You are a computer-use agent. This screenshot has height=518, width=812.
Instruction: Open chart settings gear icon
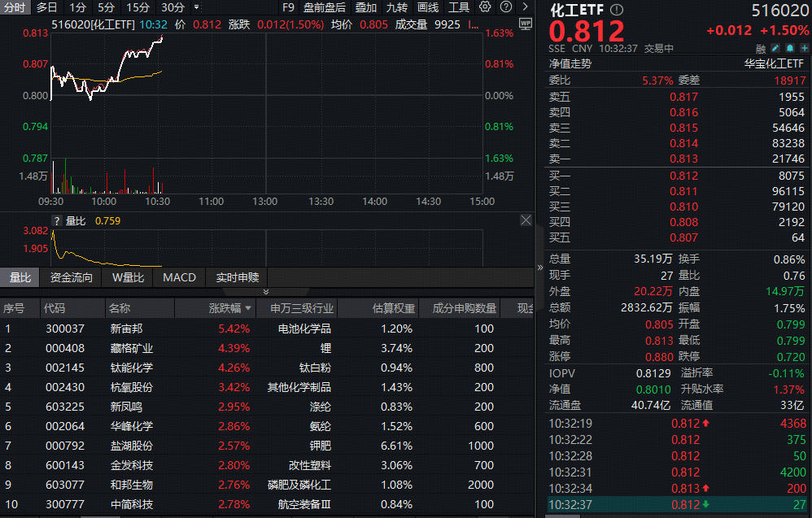coord(485,7)
